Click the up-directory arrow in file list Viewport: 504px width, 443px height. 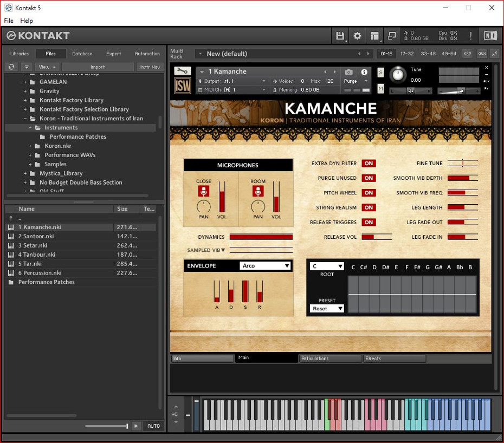(11, 218)
